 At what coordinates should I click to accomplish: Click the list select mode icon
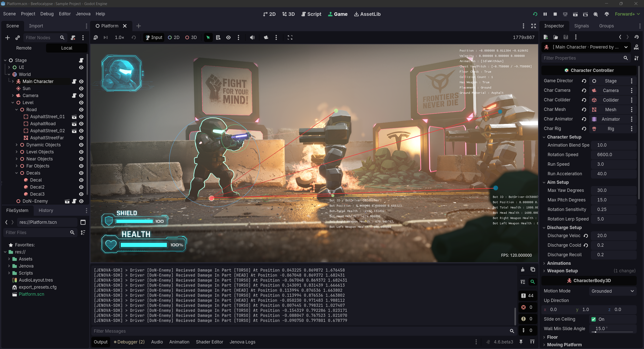pyautogui.click(x=218, y=37)
